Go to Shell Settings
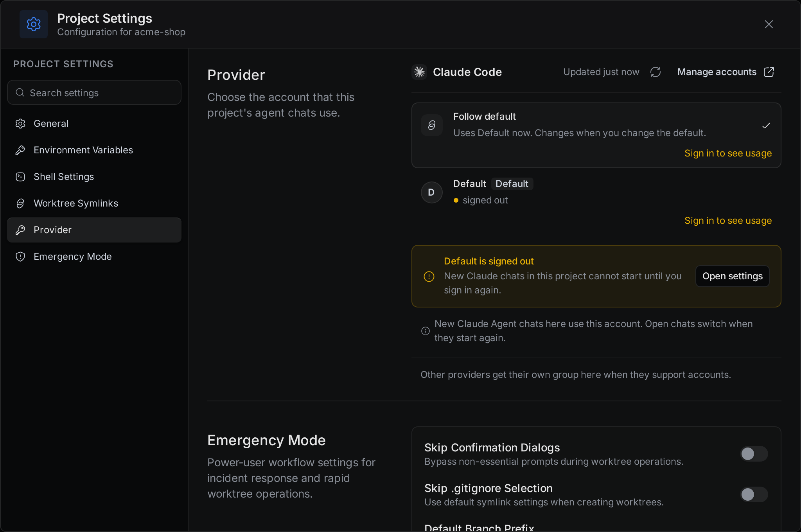Viewport: 801px width, 532px height. pos(94,177)
